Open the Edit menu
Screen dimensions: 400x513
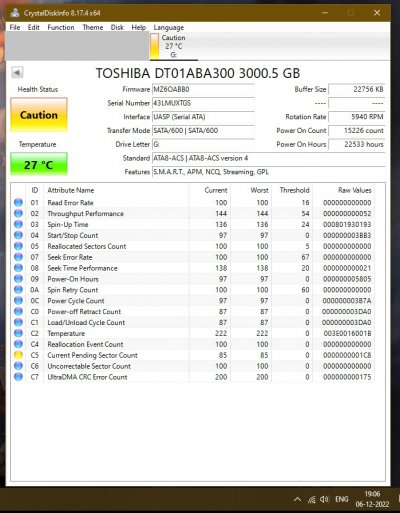point(33,27)
